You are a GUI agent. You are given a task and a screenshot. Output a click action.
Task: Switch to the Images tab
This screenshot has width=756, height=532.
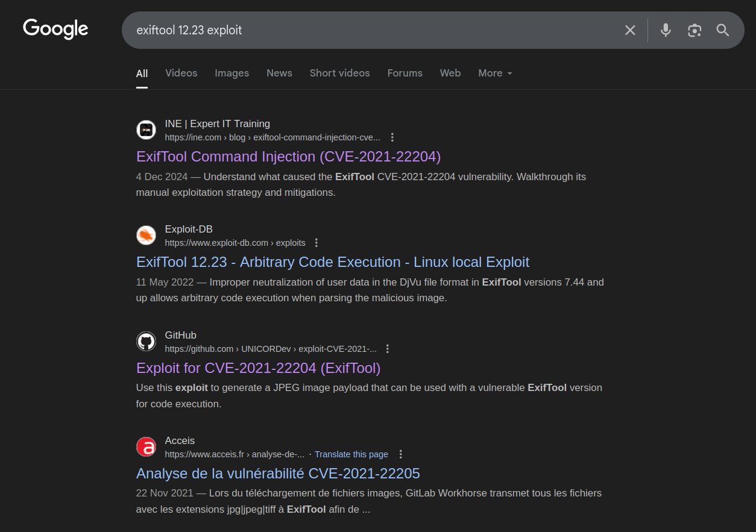point(232,73)
